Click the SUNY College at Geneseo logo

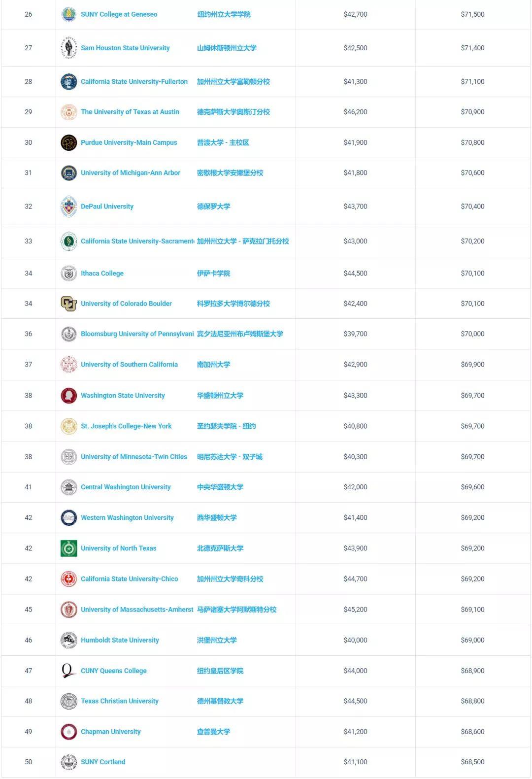pyautogui.click(x=68, y=14)
